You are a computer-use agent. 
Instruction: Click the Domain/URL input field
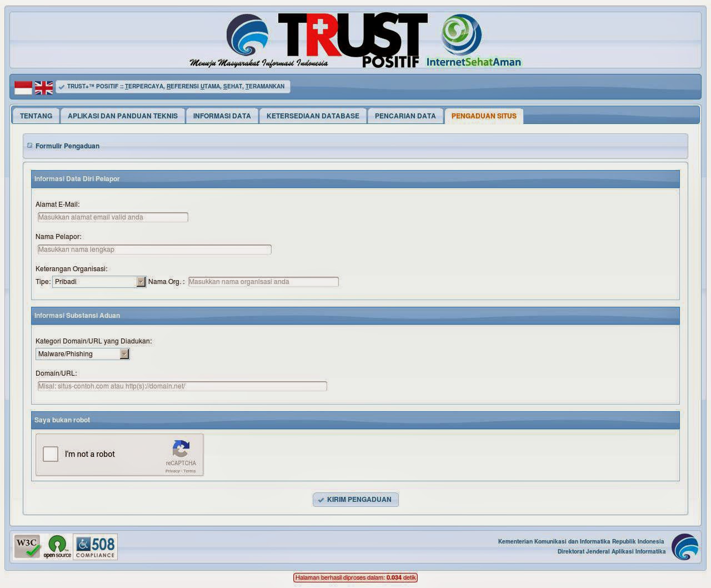tap(182, 386)
